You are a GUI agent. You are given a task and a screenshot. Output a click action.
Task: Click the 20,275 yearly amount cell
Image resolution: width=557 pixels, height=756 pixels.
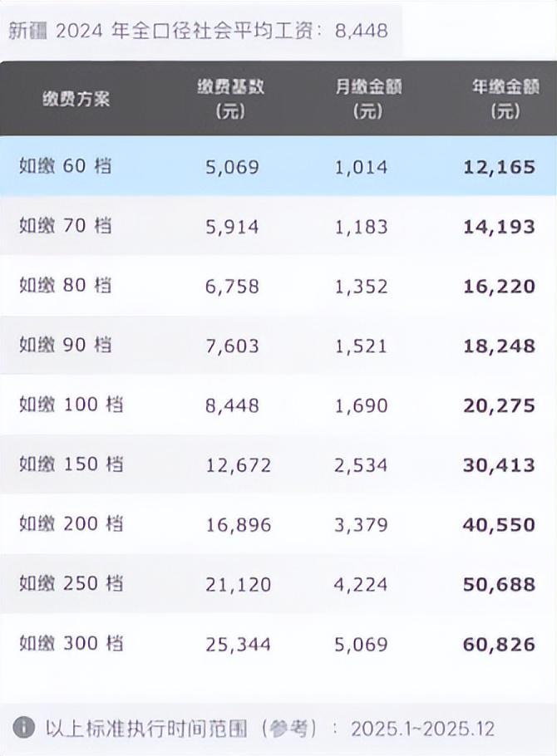(499, 405)
